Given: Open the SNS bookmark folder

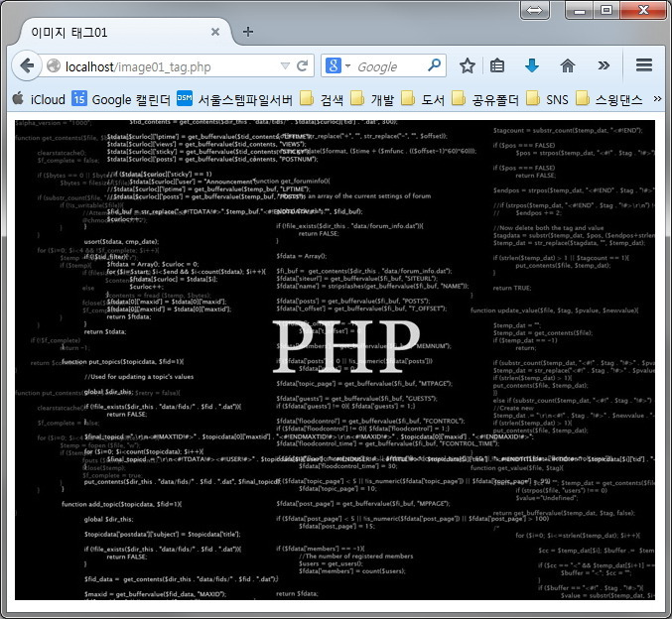Looking at the screenshot, I should click(547, 99).
